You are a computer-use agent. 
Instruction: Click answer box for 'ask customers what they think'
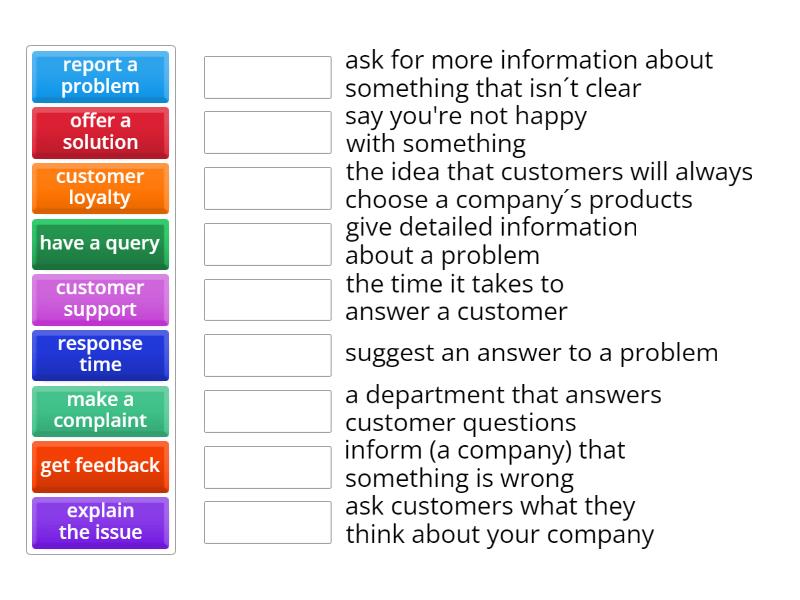tap(267, 522)
